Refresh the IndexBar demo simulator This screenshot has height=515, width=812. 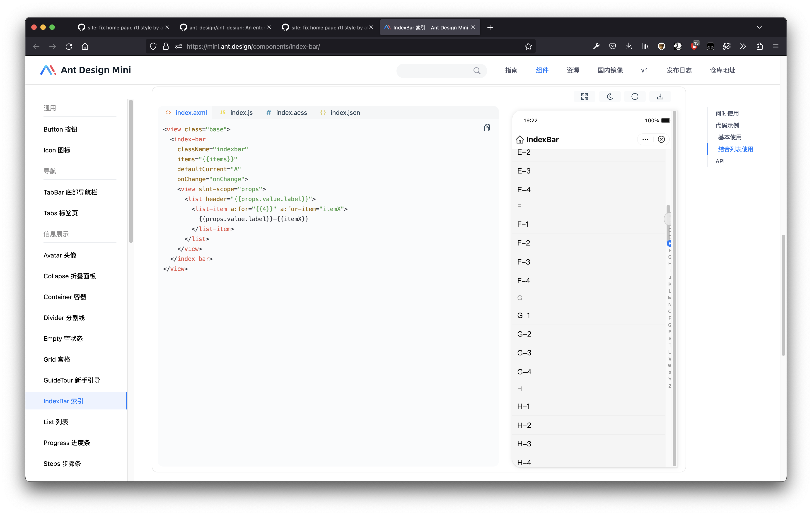(635, 96)
